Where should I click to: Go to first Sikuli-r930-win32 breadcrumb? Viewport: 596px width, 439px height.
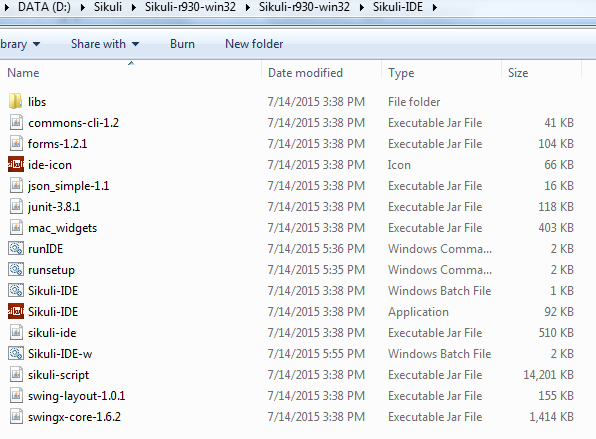(x=190, y=7)
